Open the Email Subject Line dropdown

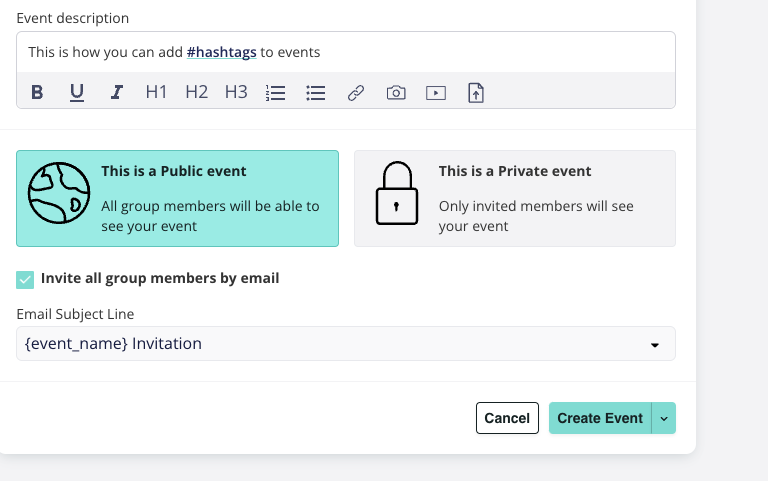(346, 344)
